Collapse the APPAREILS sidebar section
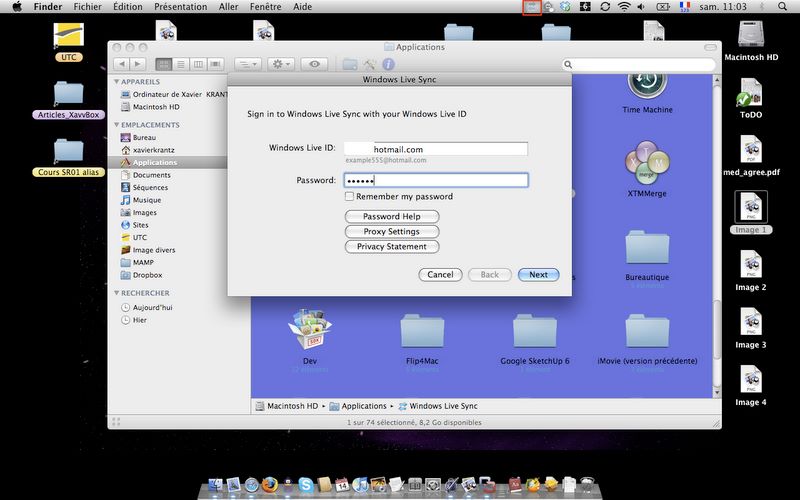Screen dimensions: 800x500 pyautogui.click(x=117, y=82)
